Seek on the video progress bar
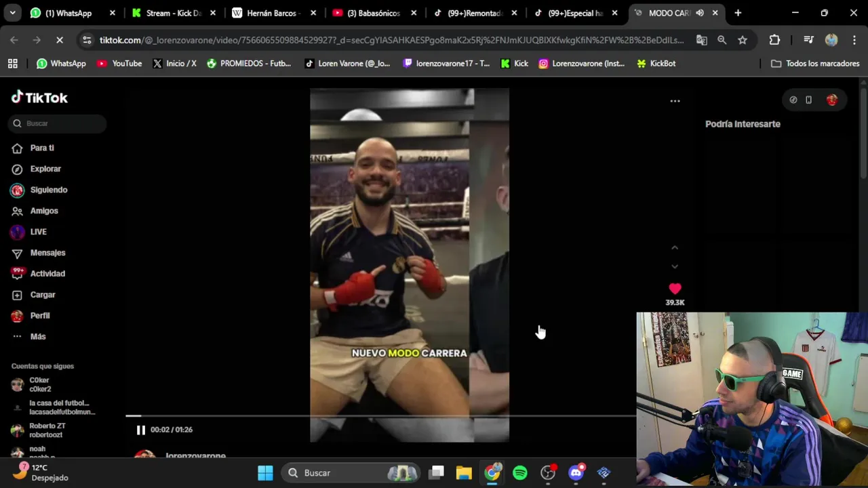868x488 pixels. 380,415
